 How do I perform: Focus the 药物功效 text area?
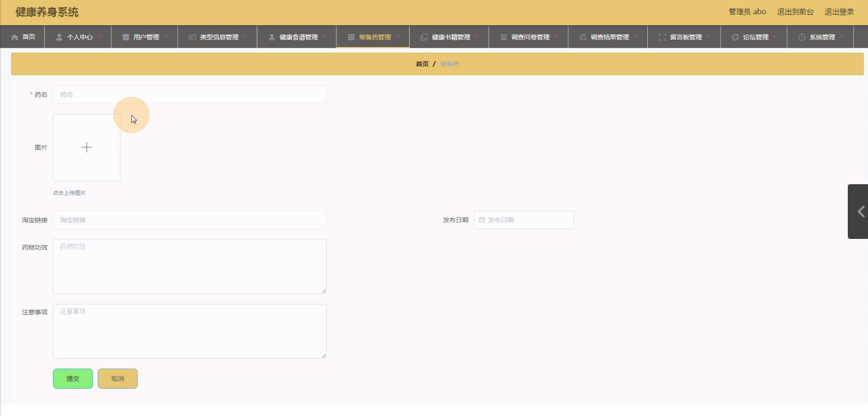(190, 266)
